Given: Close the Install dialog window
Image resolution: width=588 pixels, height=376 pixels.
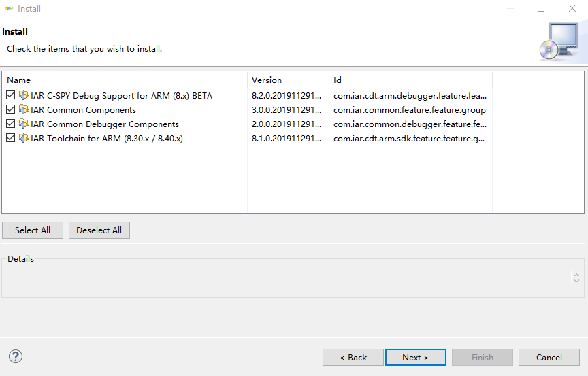Looking at the screenshot, I should click(572, 8).
